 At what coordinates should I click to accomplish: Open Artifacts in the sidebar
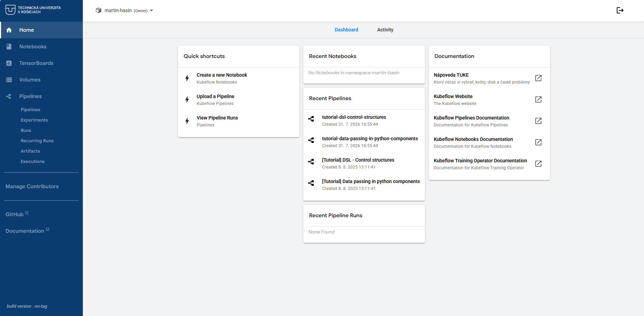click(30, 151)
